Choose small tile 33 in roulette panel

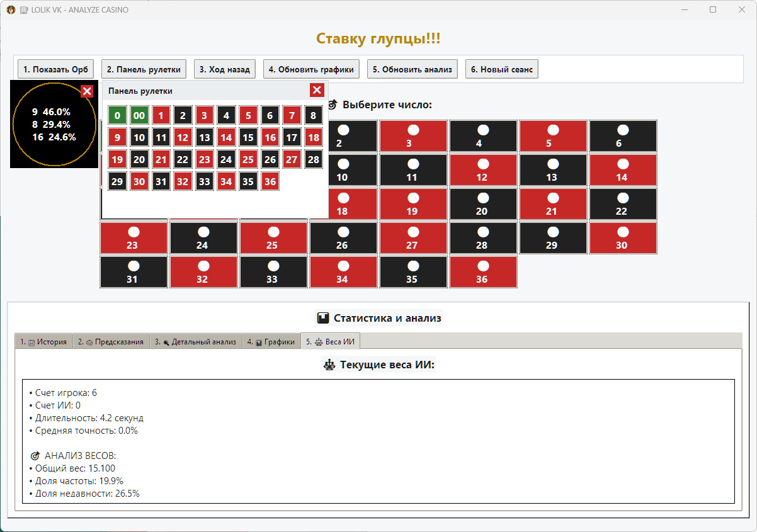[205, 181]
